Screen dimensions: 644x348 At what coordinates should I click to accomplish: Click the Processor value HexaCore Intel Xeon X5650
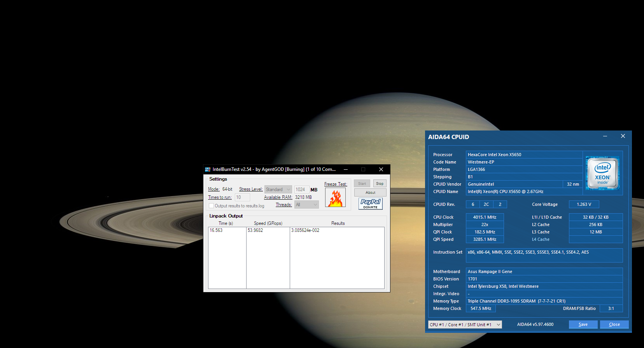tap(524, 155)
